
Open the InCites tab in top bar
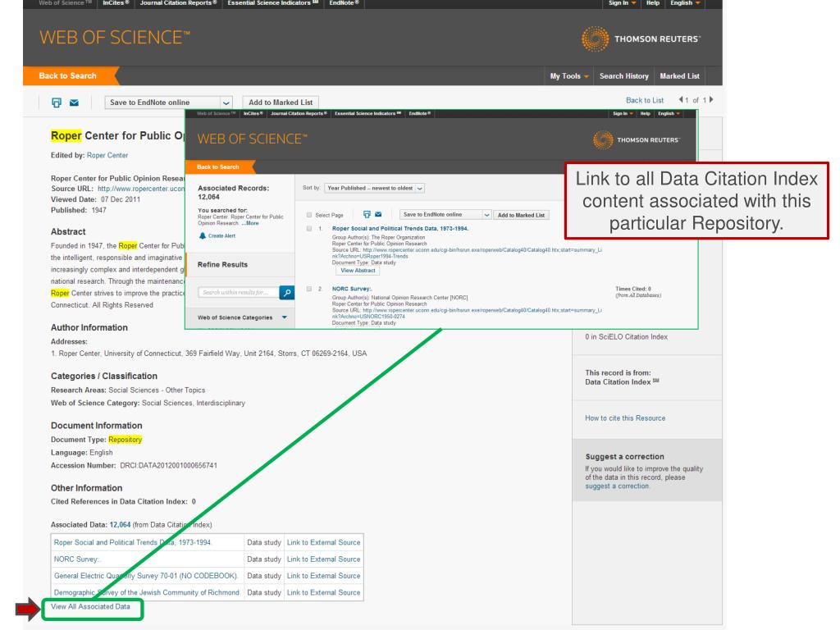click(x=116, y=3)
